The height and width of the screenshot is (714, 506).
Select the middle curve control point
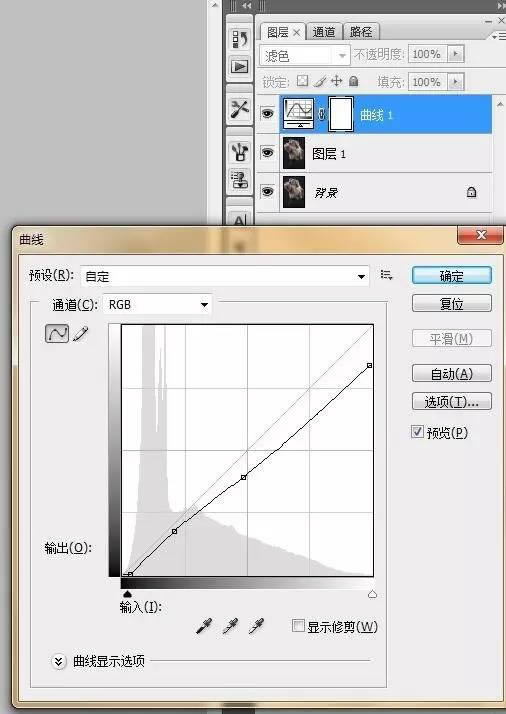click(244, 477)
